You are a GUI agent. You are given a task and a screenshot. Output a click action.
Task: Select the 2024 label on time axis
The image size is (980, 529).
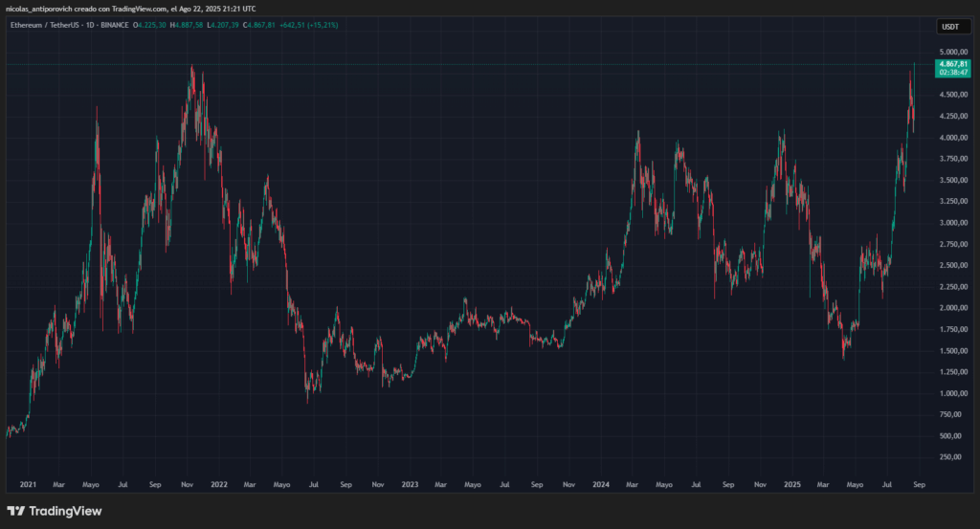click(x=600, y=484)
